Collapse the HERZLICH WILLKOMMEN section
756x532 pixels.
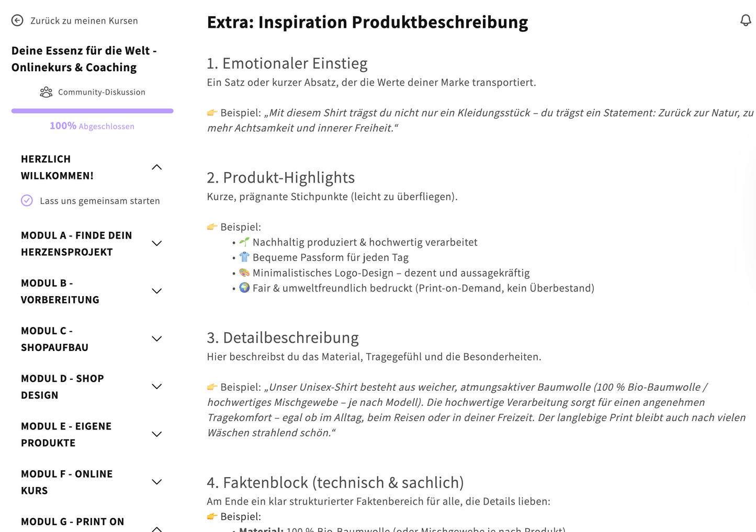pos(156,167)
